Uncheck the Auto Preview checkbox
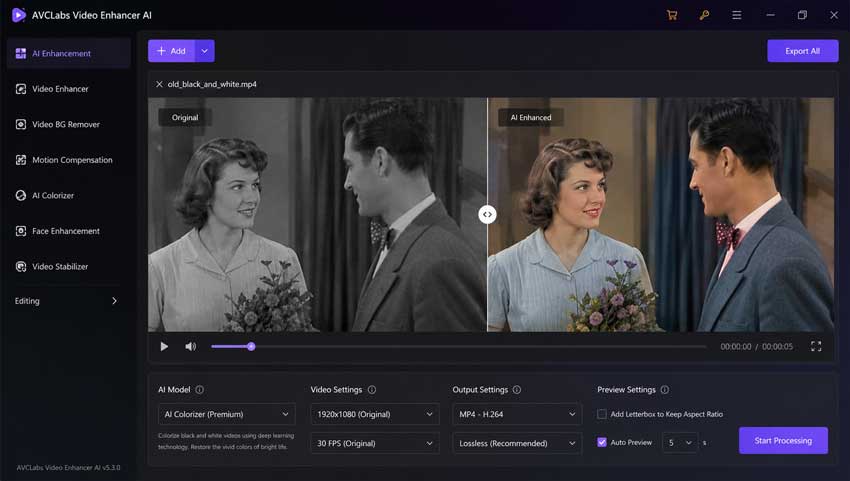The image size is (850, 481). tap(602, 442)
